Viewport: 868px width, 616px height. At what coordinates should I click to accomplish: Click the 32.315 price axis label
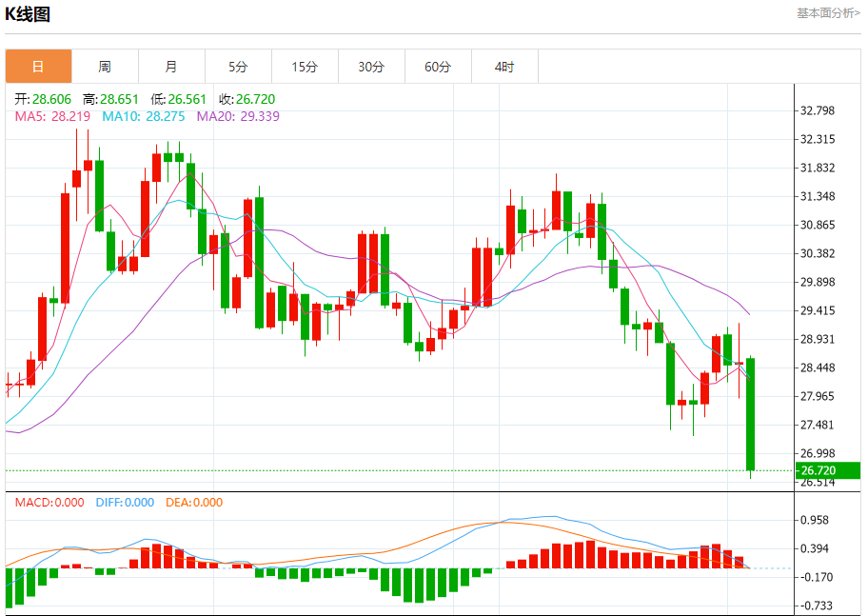click(818, 139)
